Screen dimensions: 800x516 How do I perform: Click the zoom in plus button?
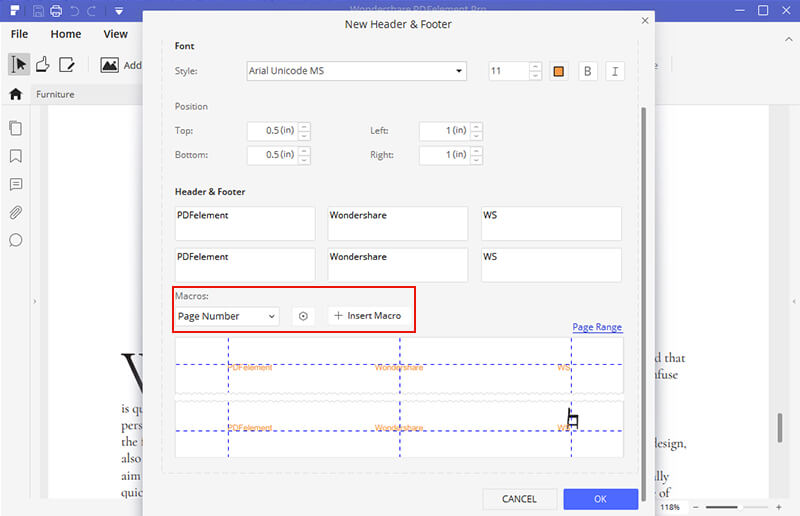[x=779, y=507]
